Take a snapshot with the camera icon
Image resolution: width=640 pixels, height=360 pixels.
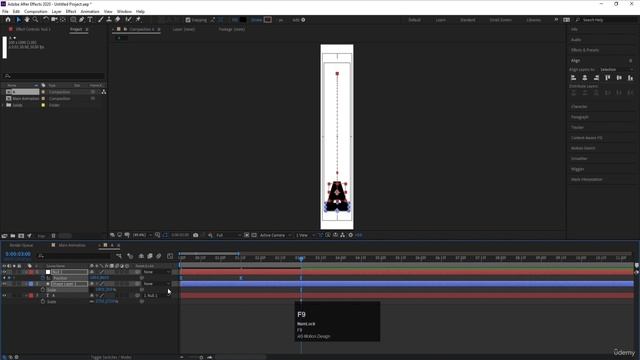pyautogui.click(x=196, y=235)
